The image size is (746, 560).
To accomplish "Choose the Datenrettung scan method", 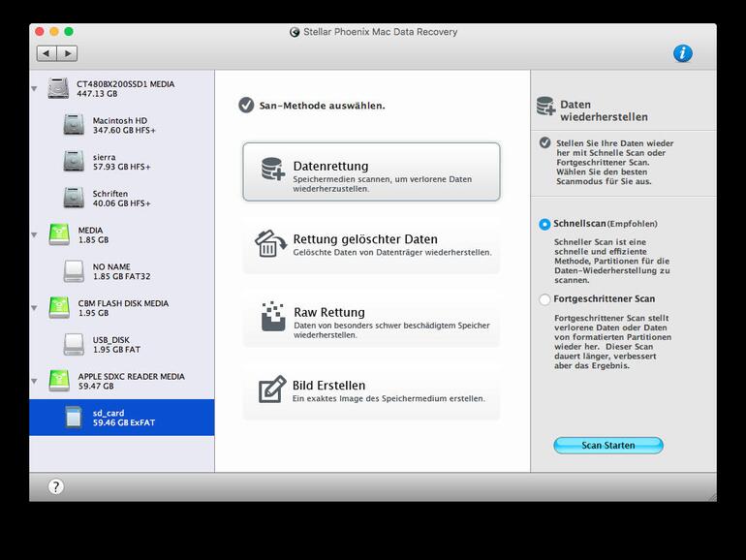I will coord(371,171).
